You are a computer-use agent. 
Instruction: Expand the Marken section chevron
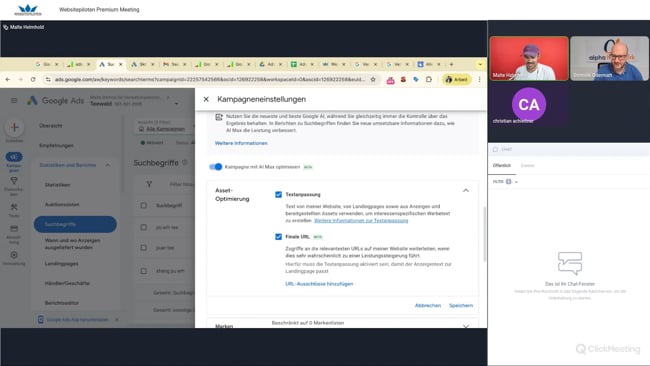point(466,326)
